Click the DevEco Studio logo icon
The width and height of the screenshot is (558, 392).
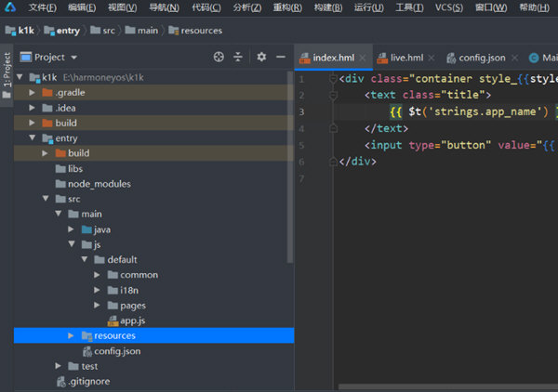(x=9, y=7)
